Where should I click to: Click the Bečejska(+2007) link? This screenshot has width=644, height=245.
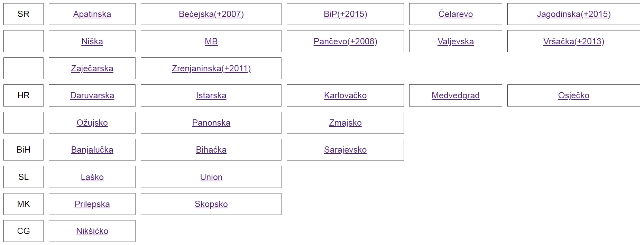[x=211, y=14]
